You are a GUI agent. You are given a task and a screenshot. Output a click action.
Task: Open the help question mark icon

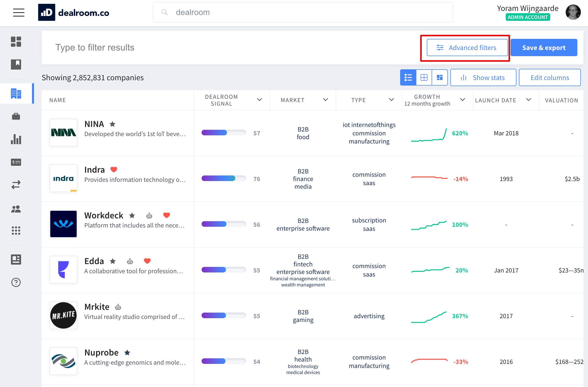point(16,282)
